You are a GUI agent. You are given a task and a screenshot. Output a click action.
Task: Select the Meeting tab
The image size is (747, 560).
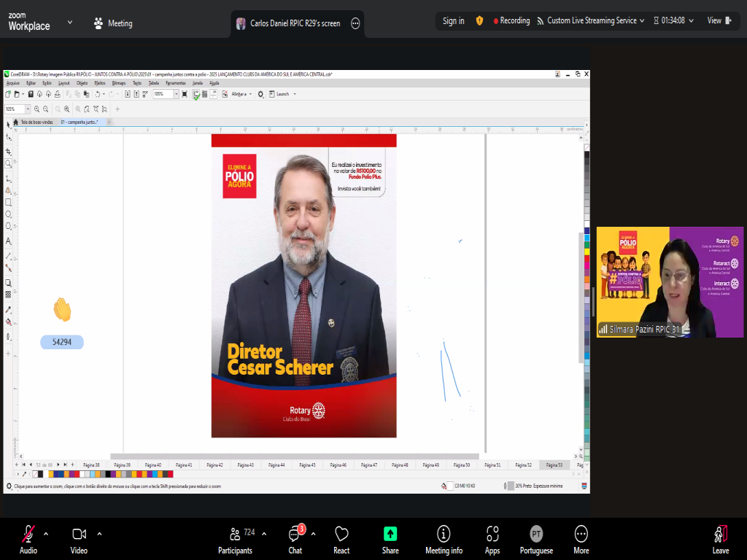[x=113, y=23]
